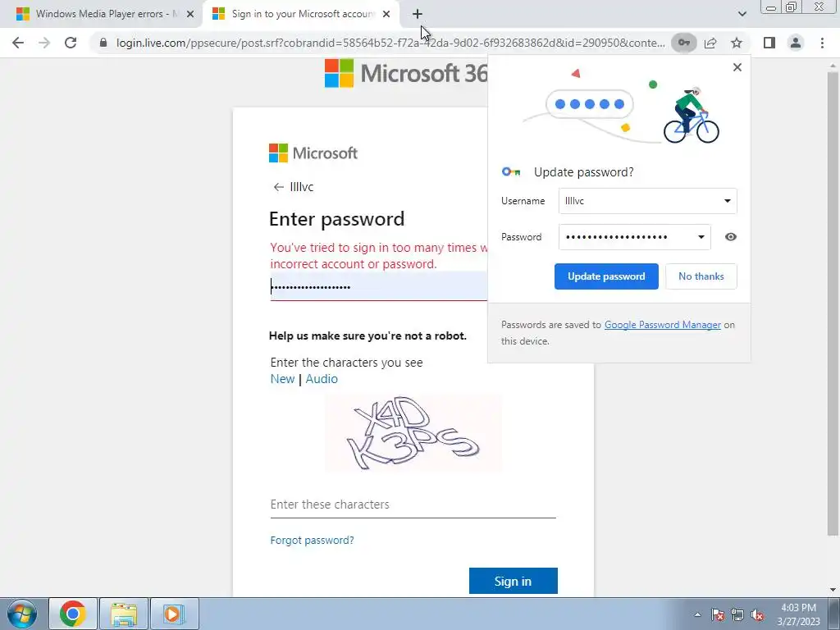Image resolution: width=840 pixels, height=630 pixels.
Task: Click the address bar URL
Action: pos(390,43)
